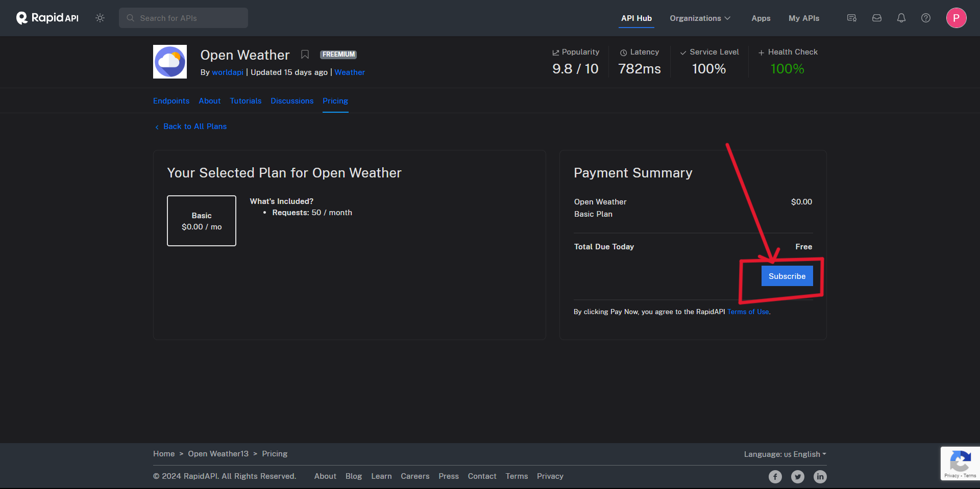Image resolution: width=980 pixels, height=489 pixels.
Task: Click Back to All Plans link
Action: click(191, 126)
